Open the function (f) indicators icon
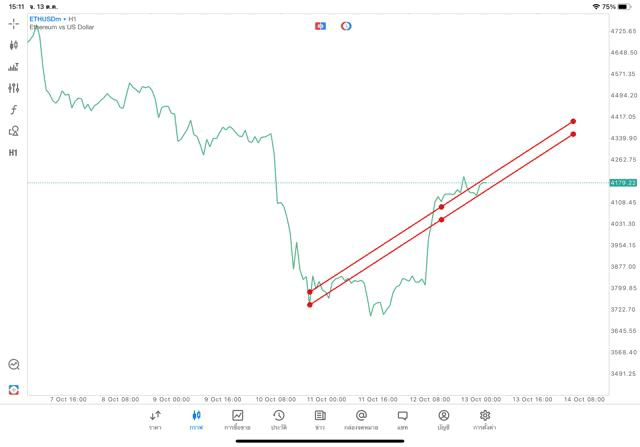 click(x=13, y=110)
